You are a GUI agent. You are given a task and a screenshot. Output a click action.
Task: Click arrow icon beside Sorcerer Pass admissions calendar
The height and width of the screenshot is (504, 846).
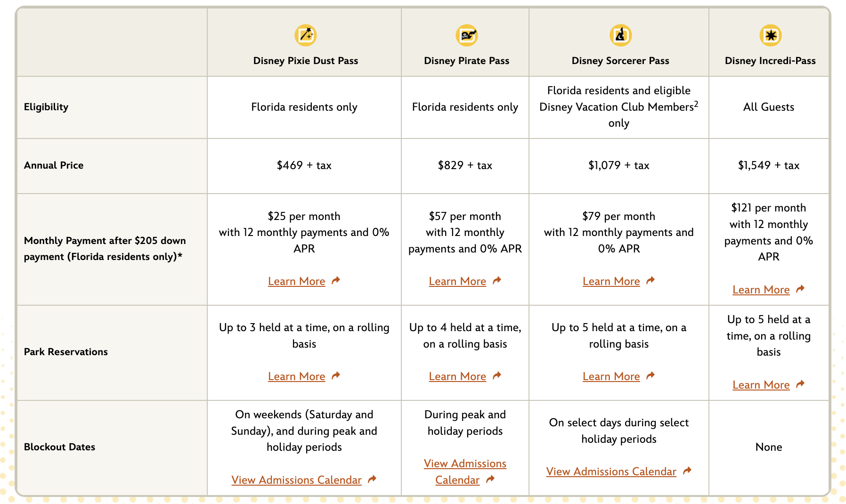[687, 471]
